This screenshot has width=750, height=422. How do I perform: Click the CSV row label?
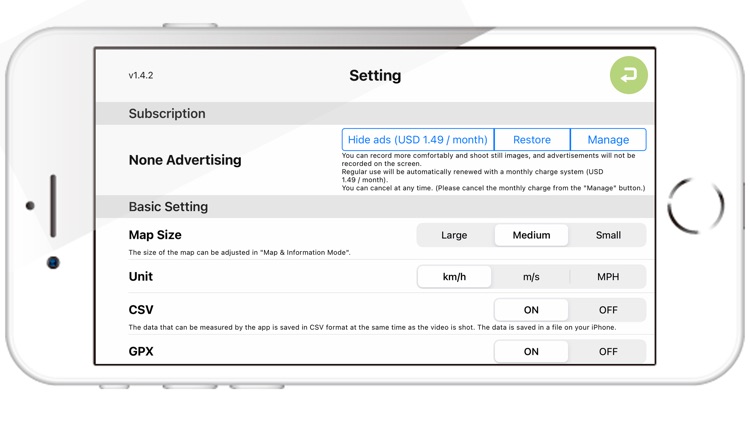141,310
